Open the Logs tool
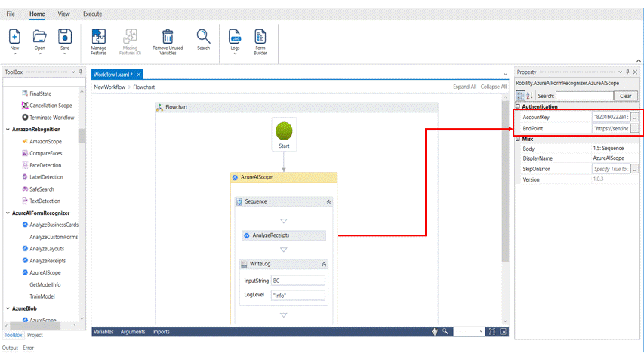The height and width of the screenshot is (362, 644). click(x=235, y=36)
